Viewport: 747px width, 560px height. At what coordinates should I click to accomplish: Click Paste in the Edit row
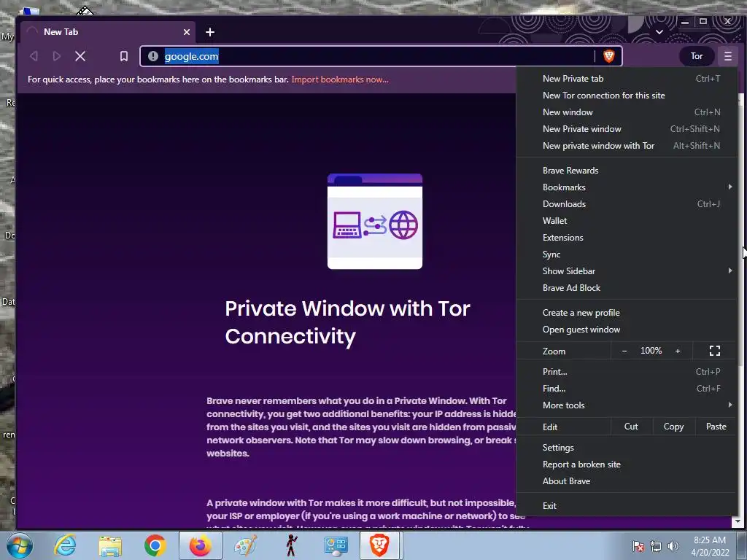pos(716,427)
